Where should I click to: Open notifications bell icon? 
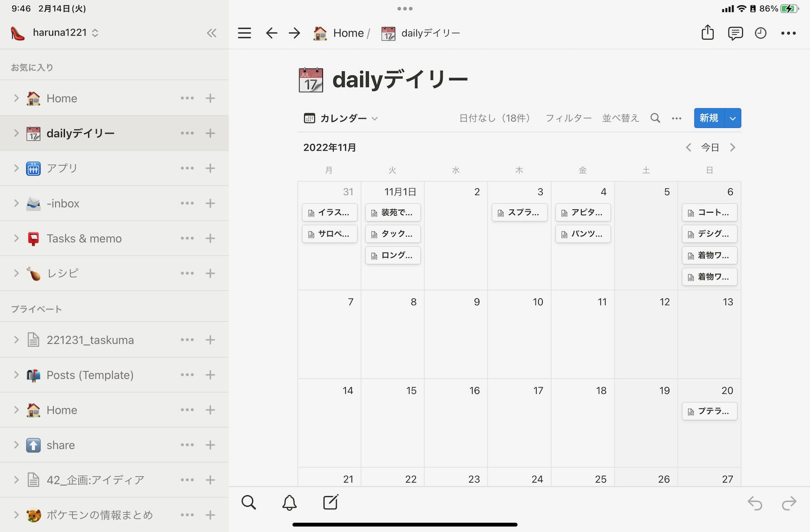point(289,502)
